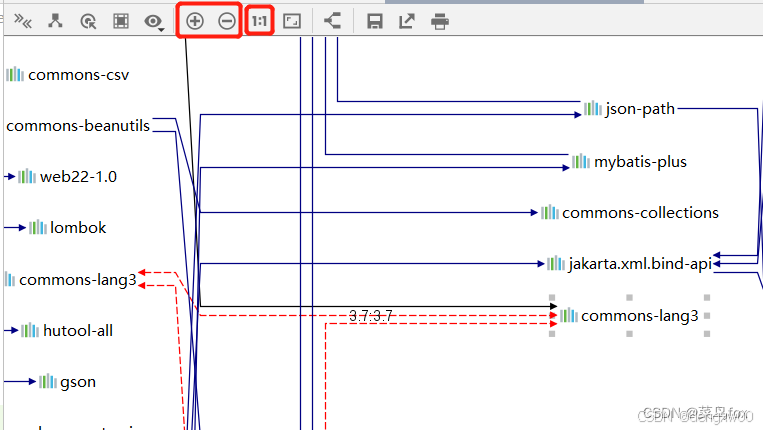The width and height of the screenshot is (763, 430).
Task: Apply current layout via share-nodes icon
Action: [x=332, y=21]
